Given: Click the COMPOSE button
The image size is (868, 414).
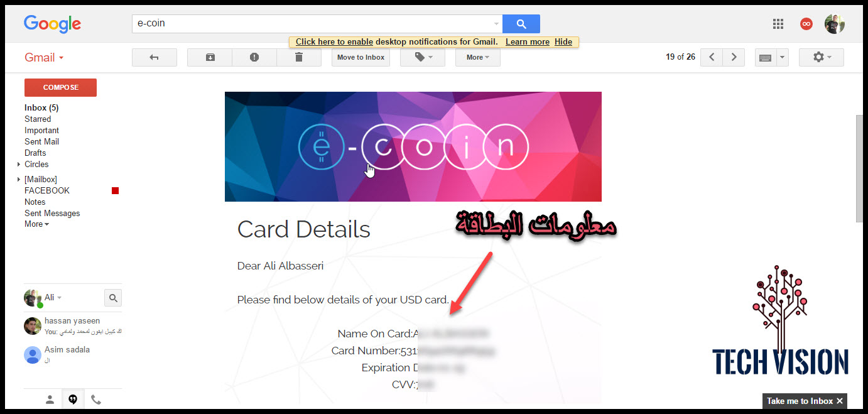Looking at the screenshot, I should [60, 87].
